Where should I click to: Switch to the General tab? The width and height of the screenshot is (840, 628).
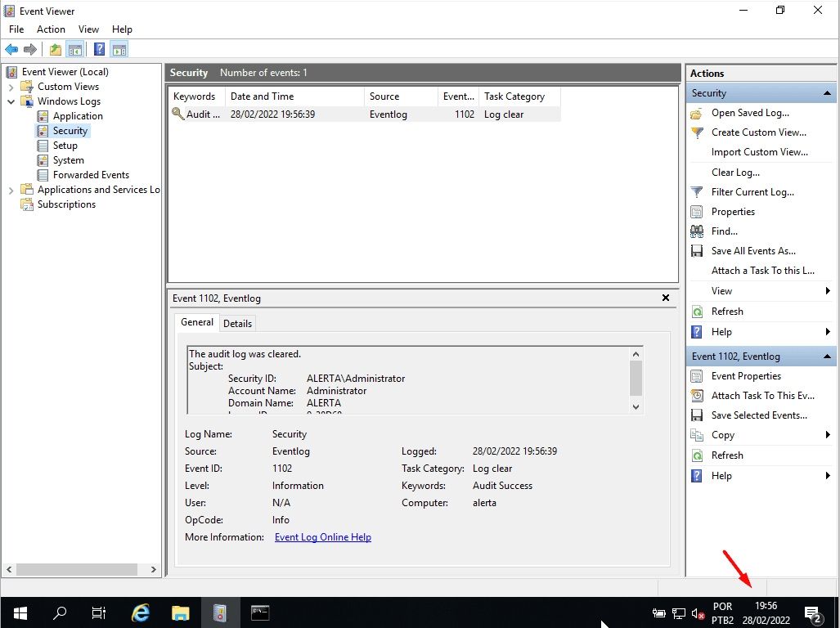pos(196,322)
